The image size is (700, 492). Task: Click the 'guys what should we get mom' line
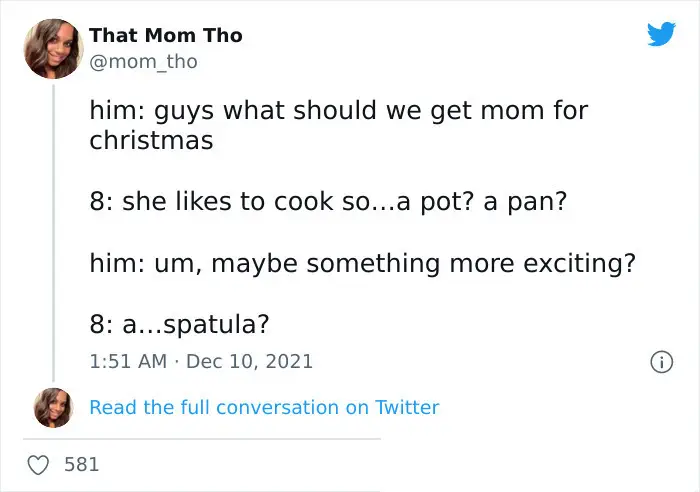[x=339, y=110]
